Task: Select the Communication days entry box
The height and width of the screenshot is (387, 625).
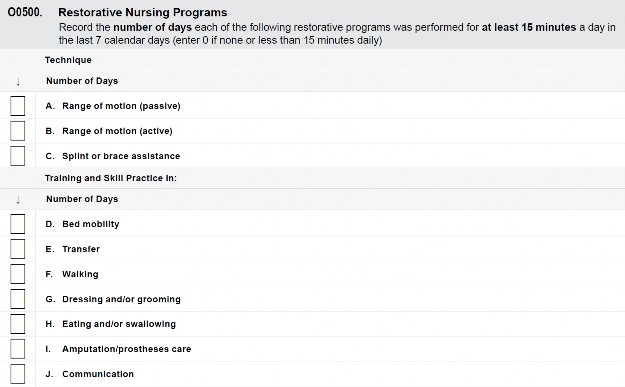Action: [18, 374]
